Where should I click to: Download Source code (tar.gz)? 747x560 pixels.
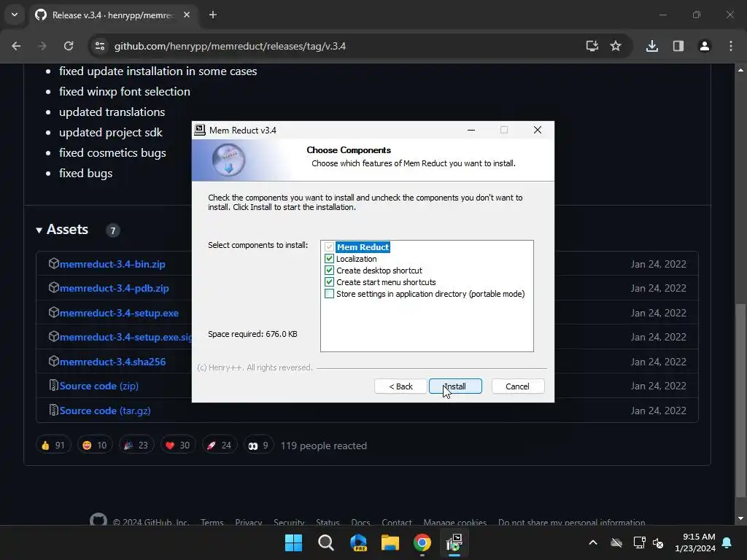coord(105,411)
